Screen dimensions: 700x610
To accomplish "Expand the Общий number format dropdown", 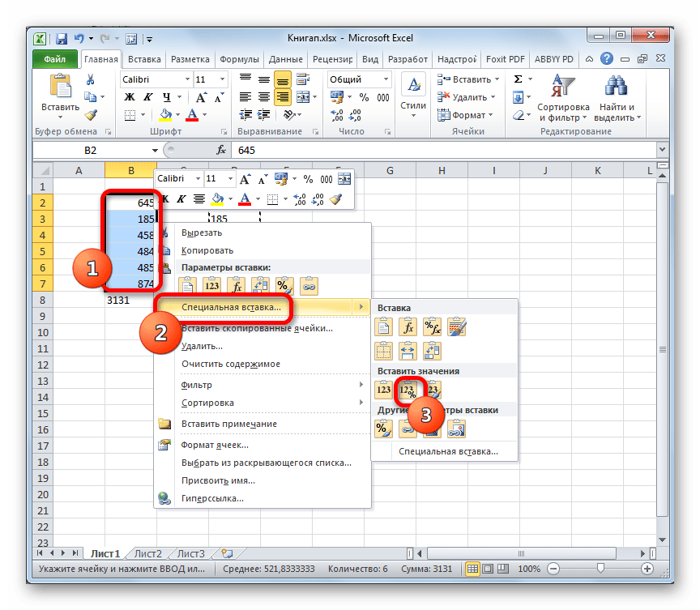I will (x=386, y=79).
